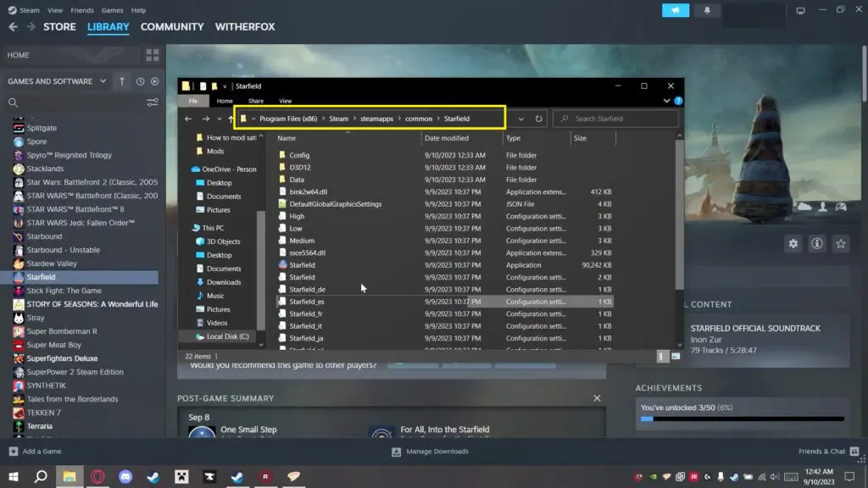Expand the Explorer ribbon chevron
868x488 pixels.
[669, 101]
